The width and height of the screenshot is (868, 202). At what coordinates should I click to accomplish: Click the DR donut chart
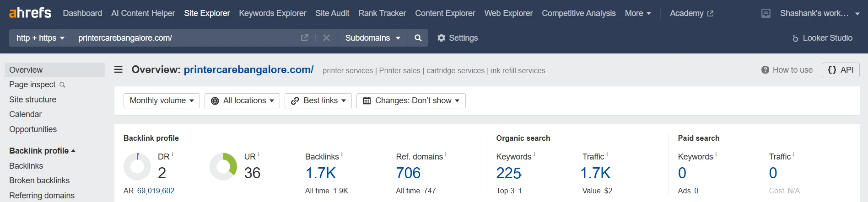[137, 166]
